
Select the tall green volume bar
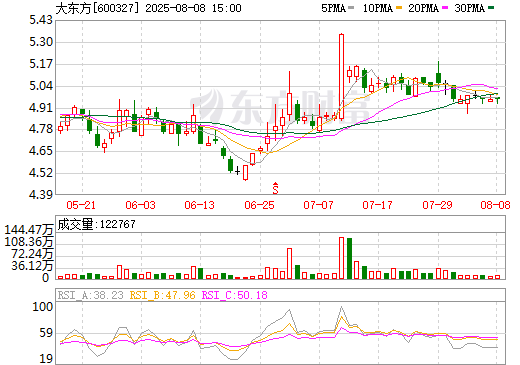click(349, 258)
